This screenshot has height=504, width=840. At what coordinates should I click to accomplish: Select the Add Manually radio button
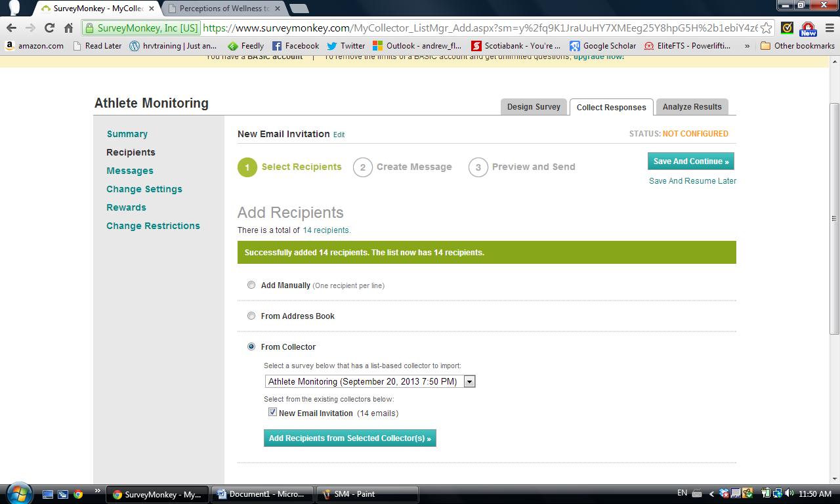(251, 285)
